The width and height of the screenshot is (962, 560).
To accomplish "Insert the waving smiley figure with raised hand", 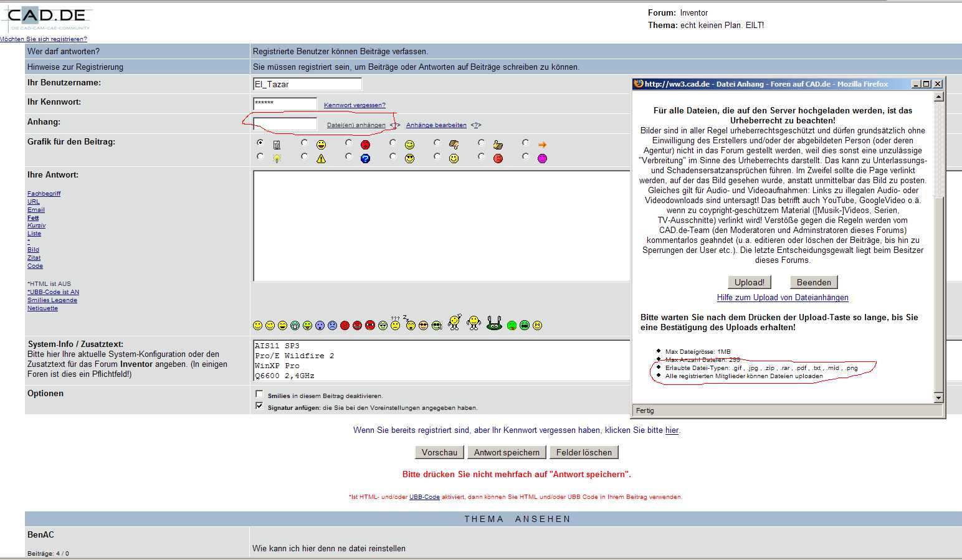I will (454, 321).
